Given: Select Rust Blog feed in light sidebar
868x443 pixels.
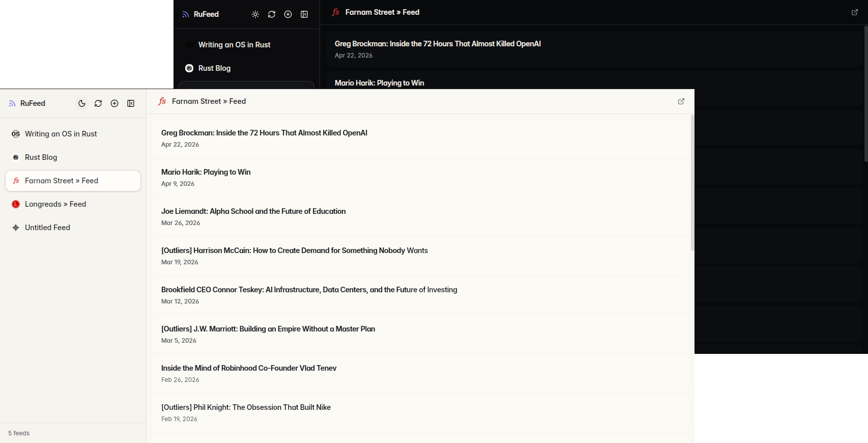Looking at the screenshot, I should tap(73, 157).
